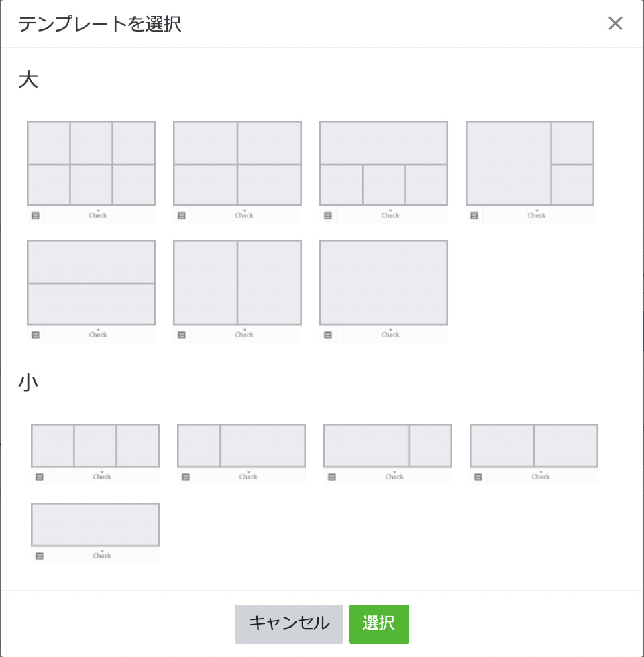This screenshot has width=644, height=657.
Task: Choose the small single-panel template
Action: tap(95, 525)
